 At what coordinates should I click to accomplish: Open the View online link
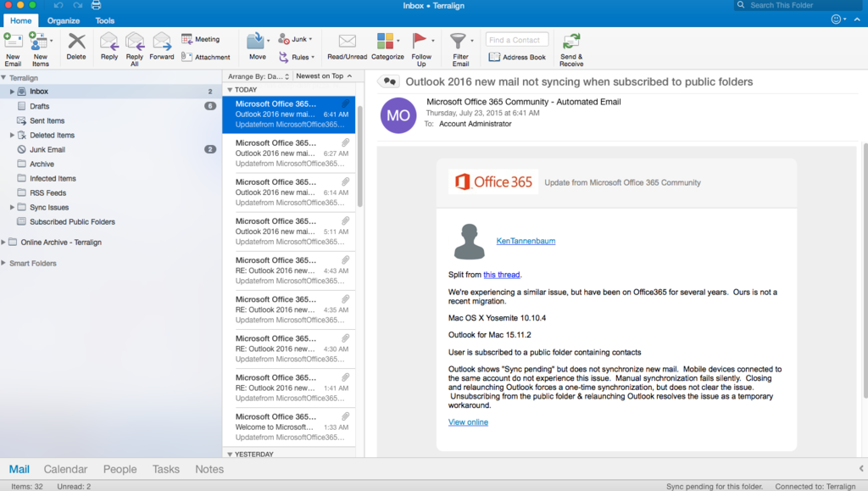(468, 421)
